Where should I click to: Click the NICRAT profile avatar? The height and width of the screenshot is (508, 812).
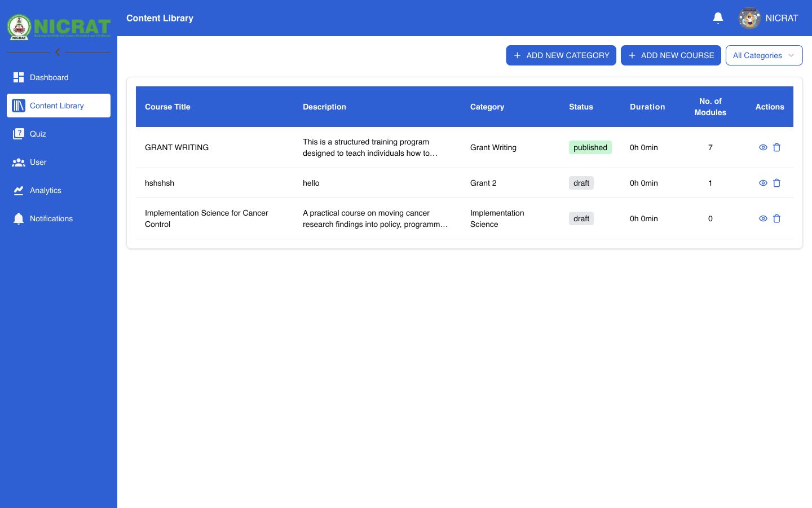pos(749,18)
